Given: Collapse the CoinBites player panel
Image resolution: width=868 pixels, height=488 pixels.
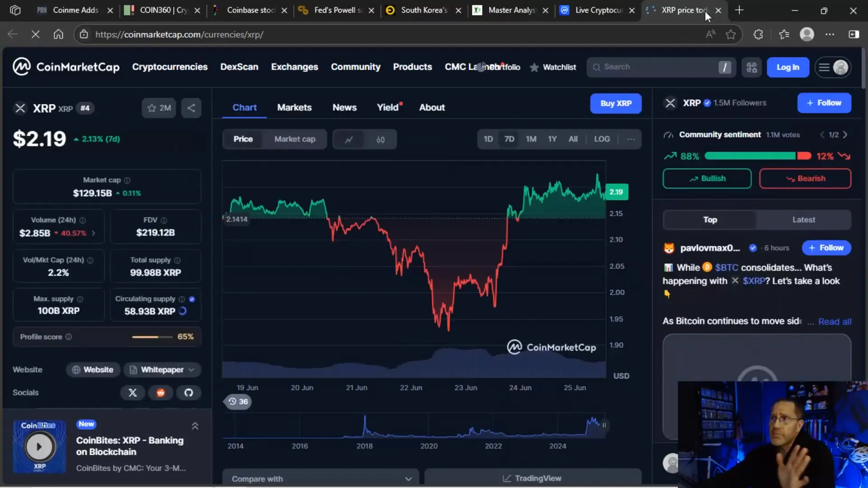Looking at the screenshot, I should (x=195, y=426).
